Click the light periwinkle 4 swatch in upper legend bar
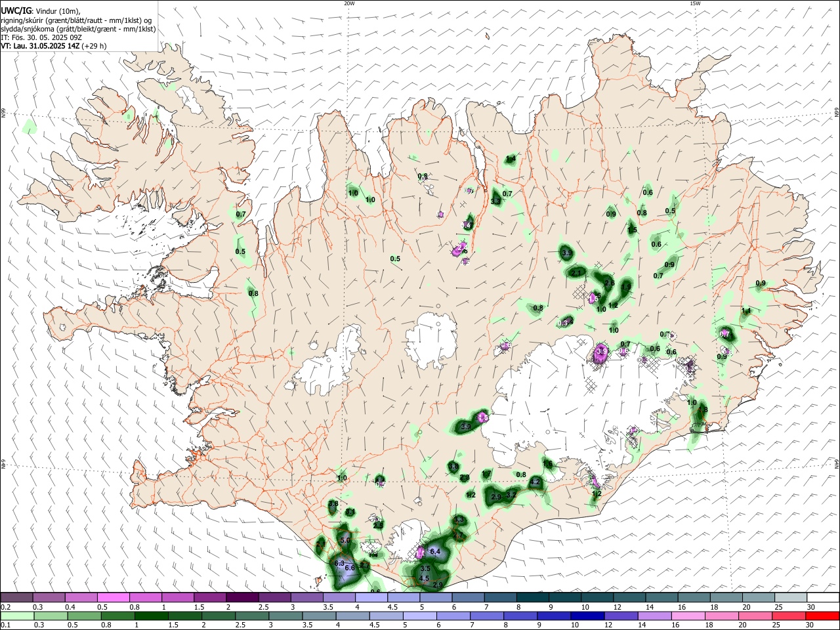Screen dimensions: 840x630 pos(371,598)
